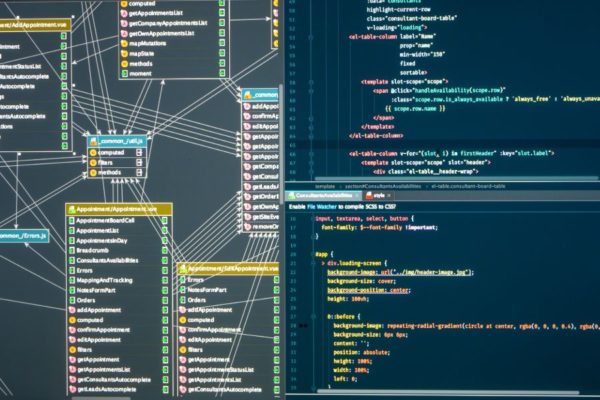This screenshot has width=600, height=400.
Task: Click the green icon beside AppointmentBoardCell
Action: coord(72,220)
